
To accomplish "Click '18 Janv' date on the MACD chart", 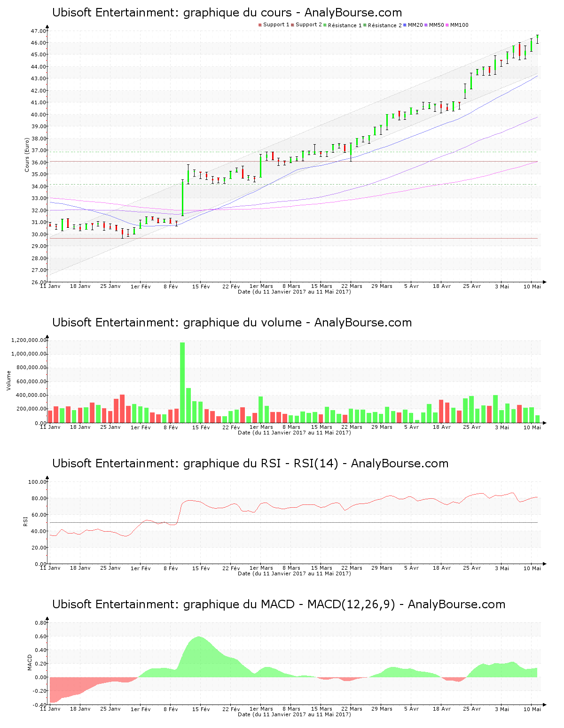I will [x=80, y=709].
